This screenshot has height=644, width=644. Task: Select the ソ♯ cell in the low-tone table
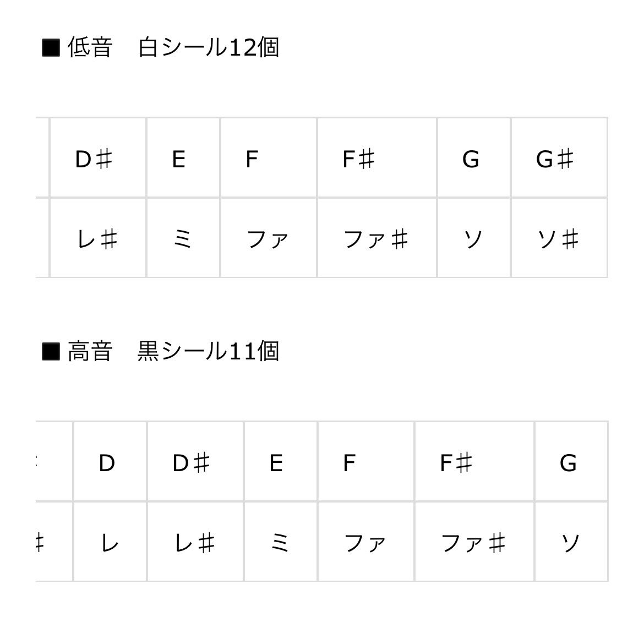pyautogui.click(x=559, y=239)
